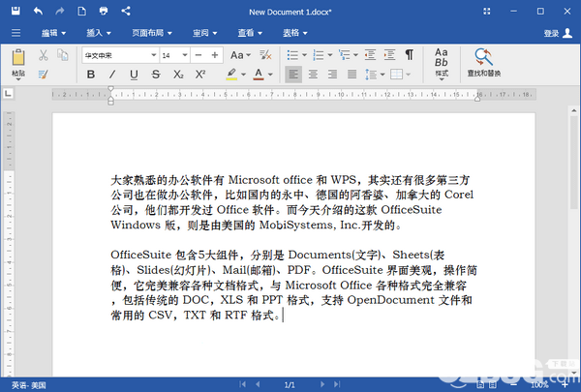The image size is (581, 392).
Task: Click the user login icon
Action: coord(567,33)
